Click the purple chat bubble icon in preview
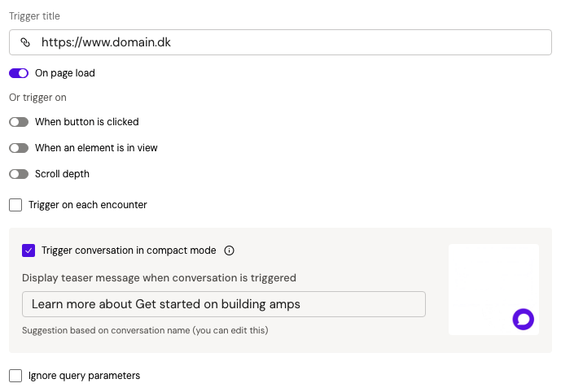 click(x=523, y=320)
